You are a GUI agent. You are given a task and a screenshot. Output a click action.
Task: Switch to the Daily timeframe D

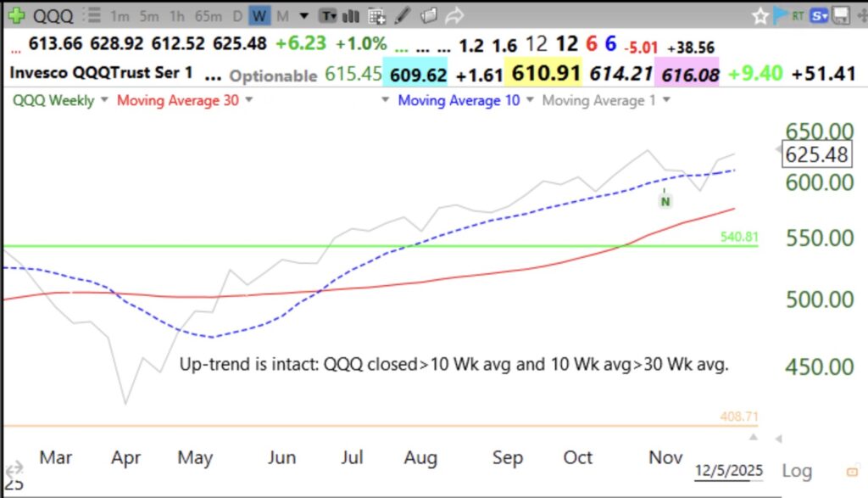tap(238, 14)
